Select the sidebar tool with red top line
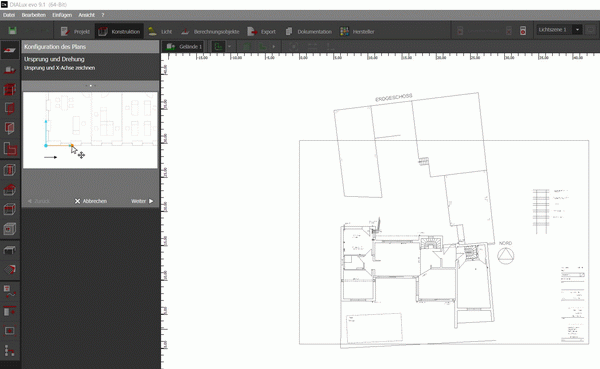 click(10, 311)
